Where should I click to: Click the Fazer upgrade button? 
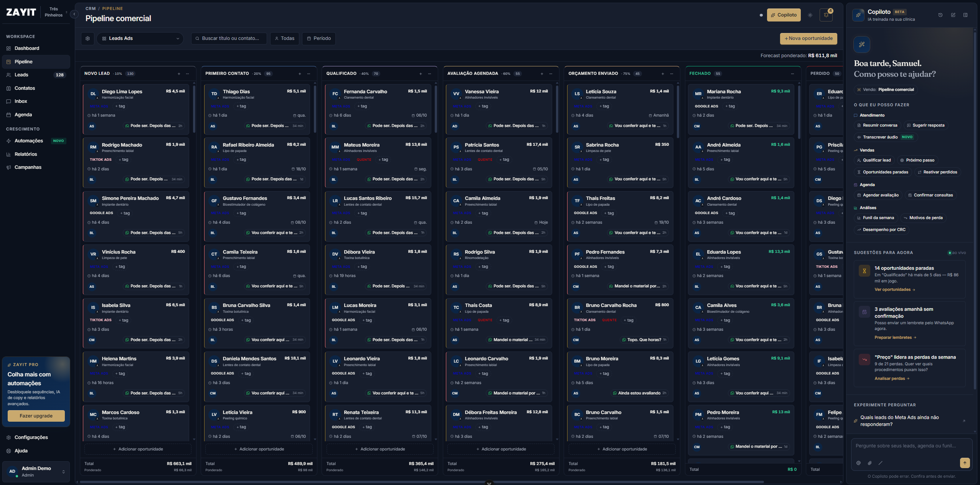(x=36, y=416)
